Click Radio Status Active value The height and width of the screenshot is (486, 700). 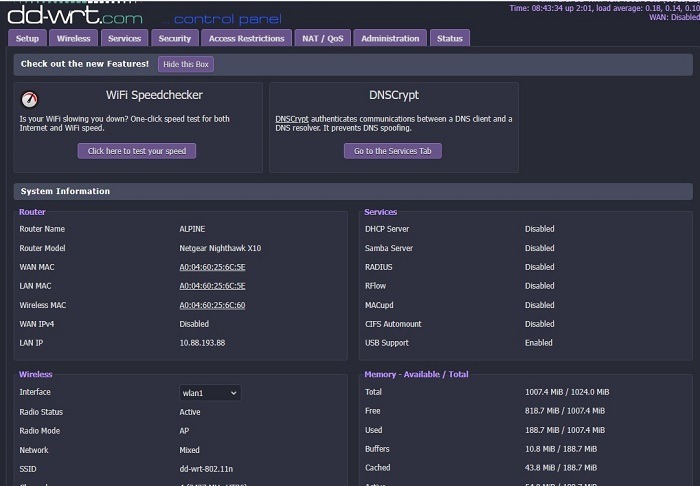point(190,412)
